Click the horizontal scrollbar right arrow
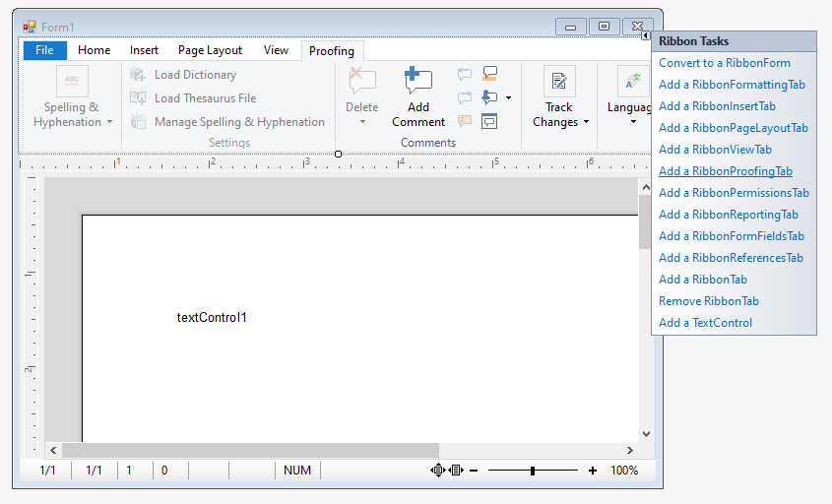 [x=630, y=451]
